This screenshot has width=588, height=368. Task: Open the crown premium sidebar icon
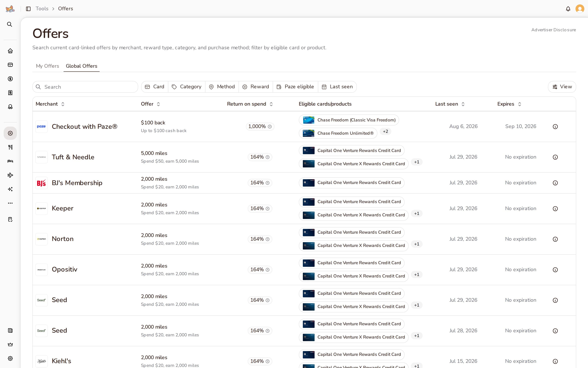10,344
